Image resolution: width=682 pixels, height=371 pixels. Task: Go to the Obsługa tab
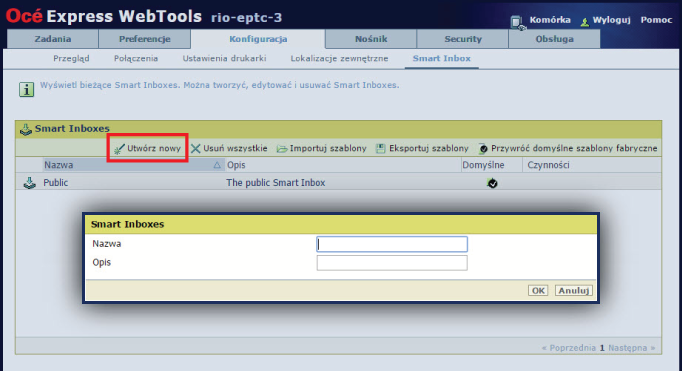click(x=555, y=39)
